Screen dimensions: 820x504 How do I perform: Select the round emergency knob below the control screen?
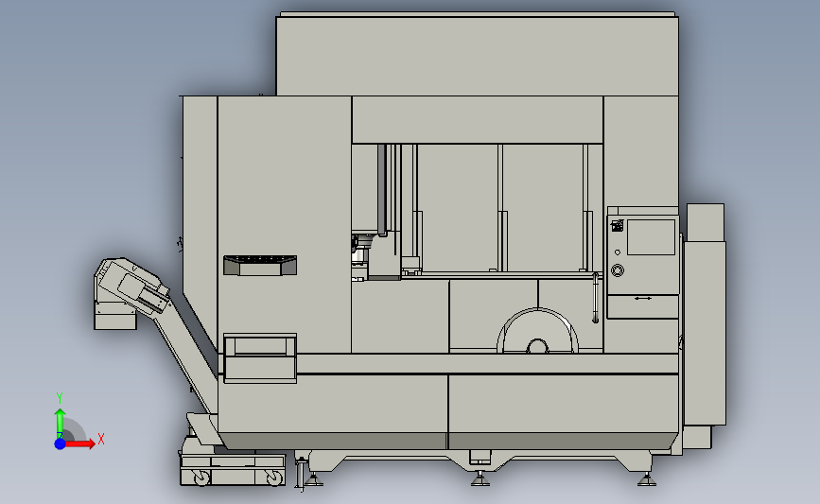pyautogui.click(x=617, y=270)
